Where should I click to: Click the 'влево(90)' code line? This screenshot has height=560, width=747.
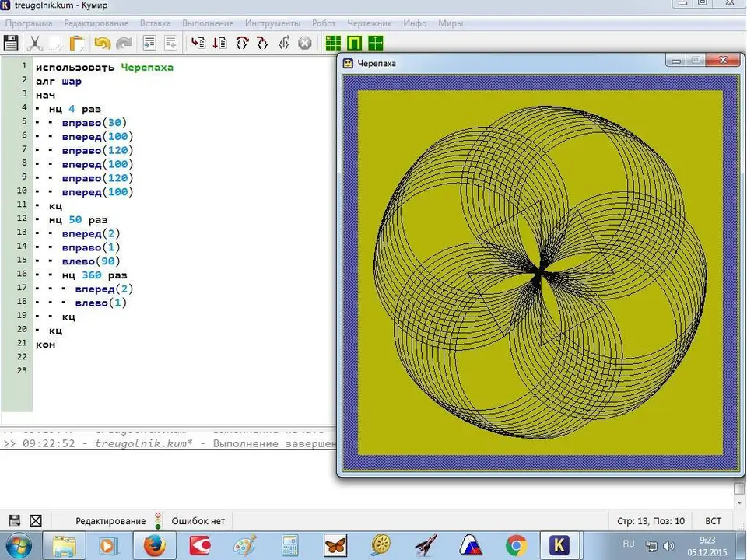pyautogui.click(x=91, y=261)
